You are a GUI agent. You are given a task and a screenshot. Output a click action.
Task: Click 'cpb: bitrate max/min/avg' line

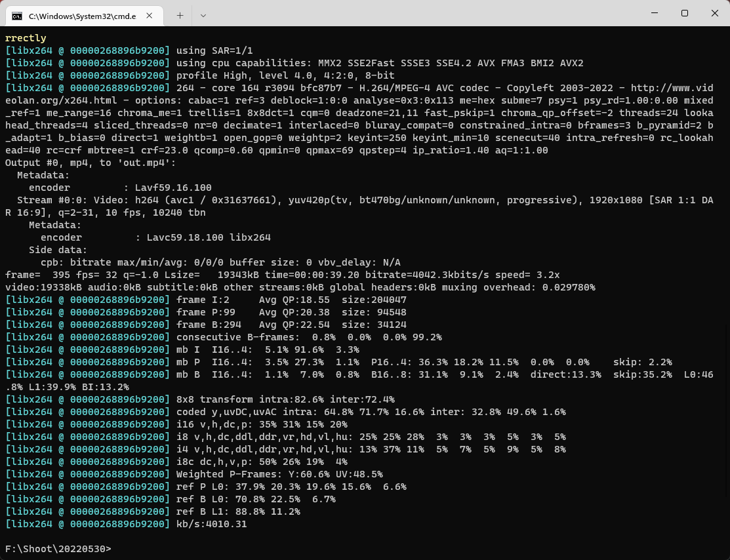pyautogui.click(x=220, y=262)
